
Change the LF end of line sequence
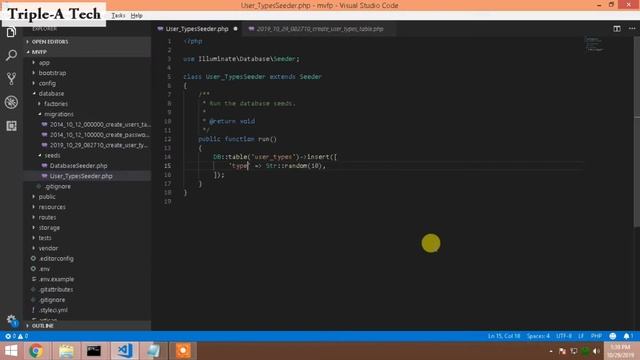pos(580,336)
